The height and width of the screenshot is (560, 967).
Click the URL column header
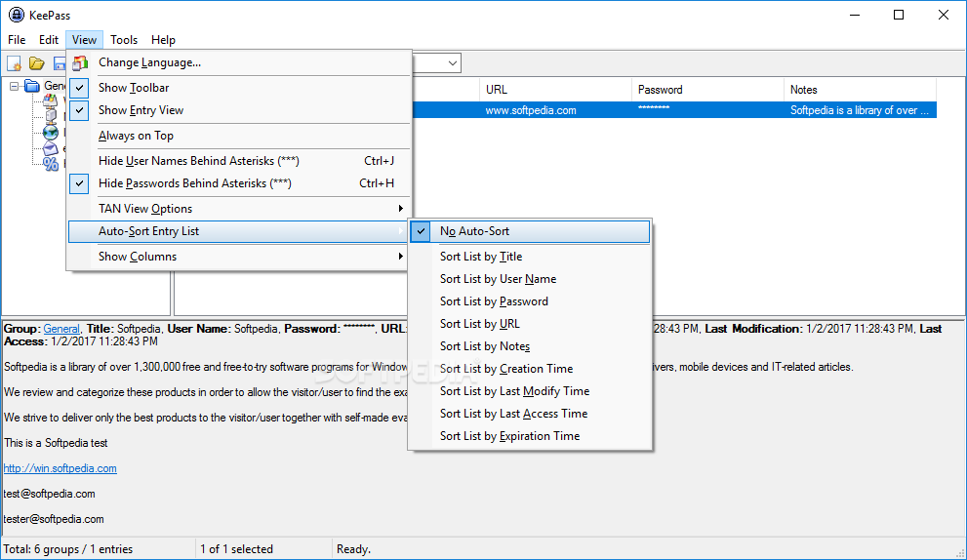click(x=555, y=90)
